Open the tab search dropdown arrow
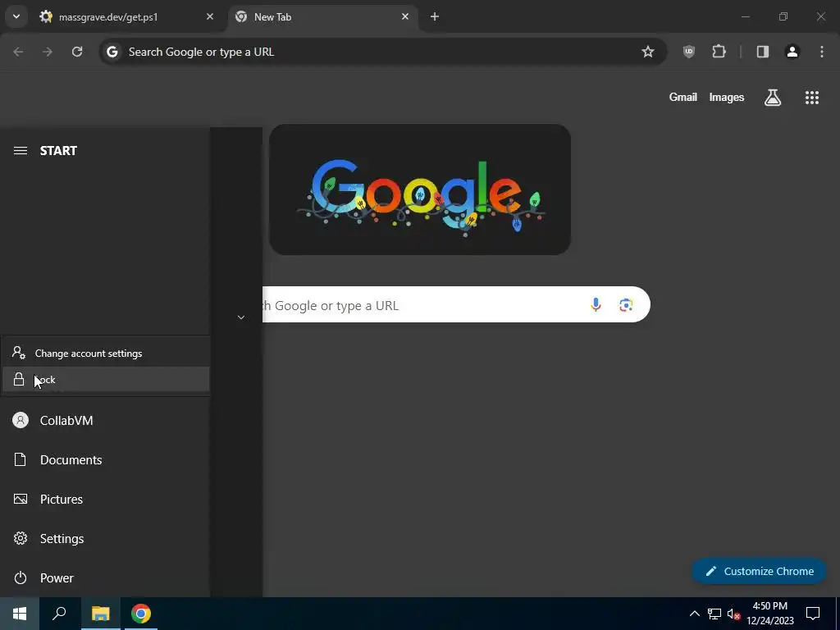 pyautogui.click(x=16, y=16)
